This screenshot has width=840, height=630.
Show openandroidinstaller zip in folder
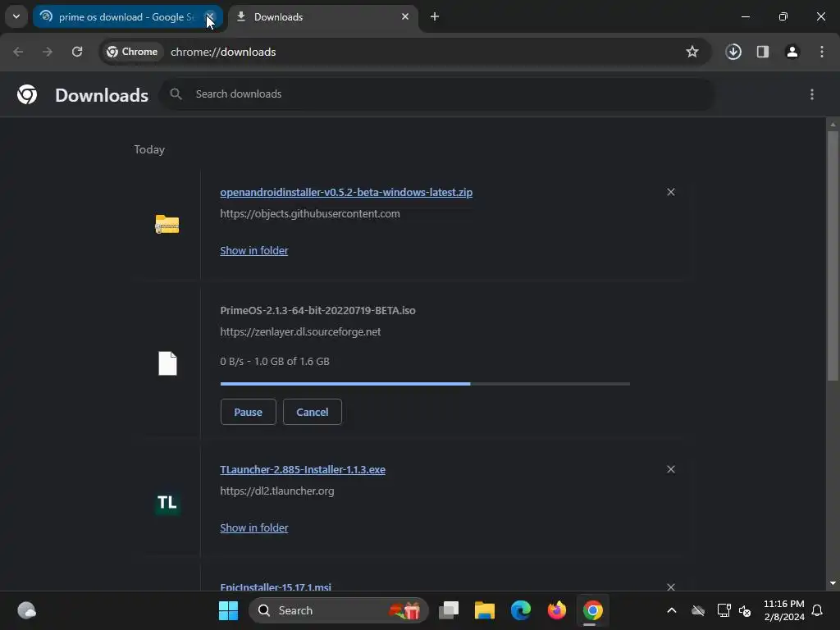254,251
